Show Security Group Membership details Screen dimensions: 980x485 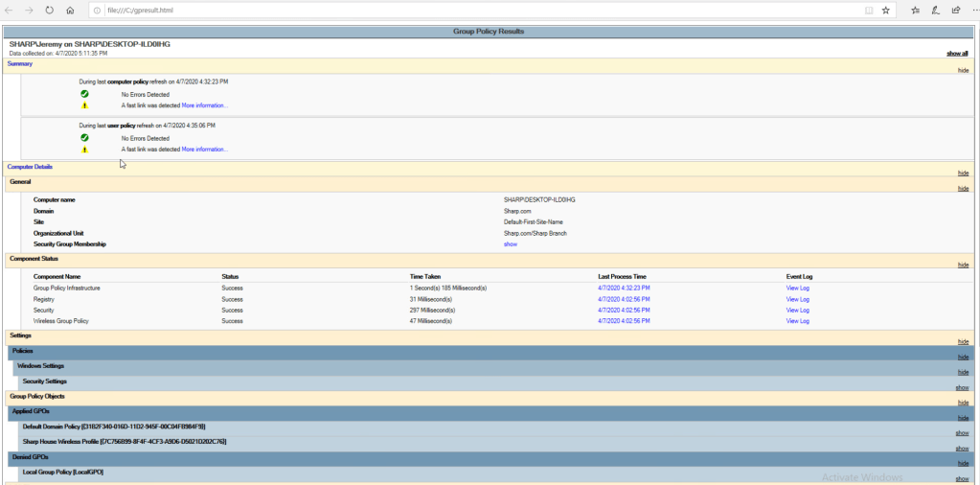[x=510, y=244]
